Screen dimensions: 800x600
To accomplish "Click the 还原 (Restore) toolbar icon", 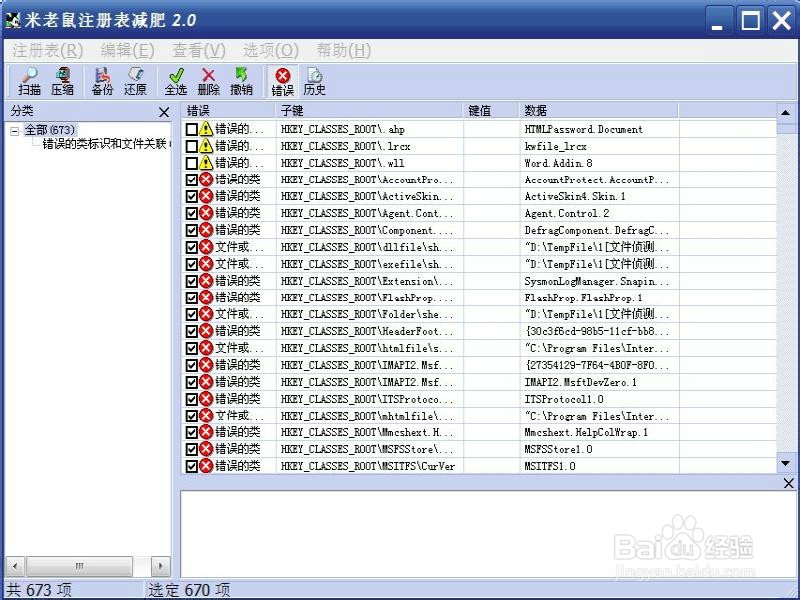I will click(135, 82).
